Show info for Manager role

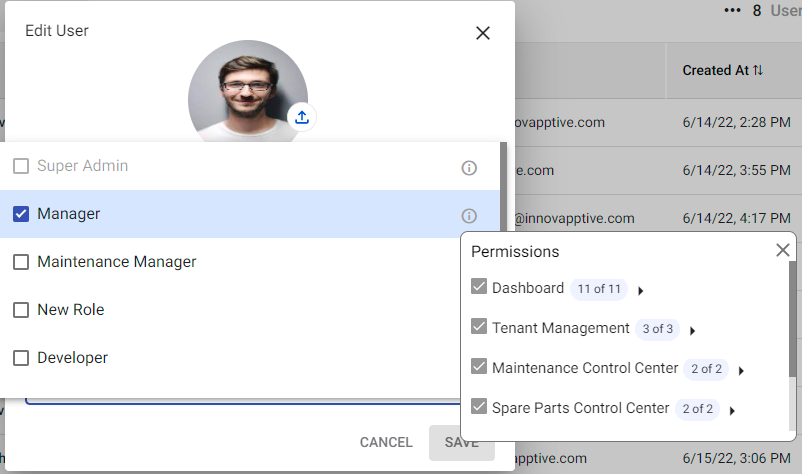click(x=468, y=215)
